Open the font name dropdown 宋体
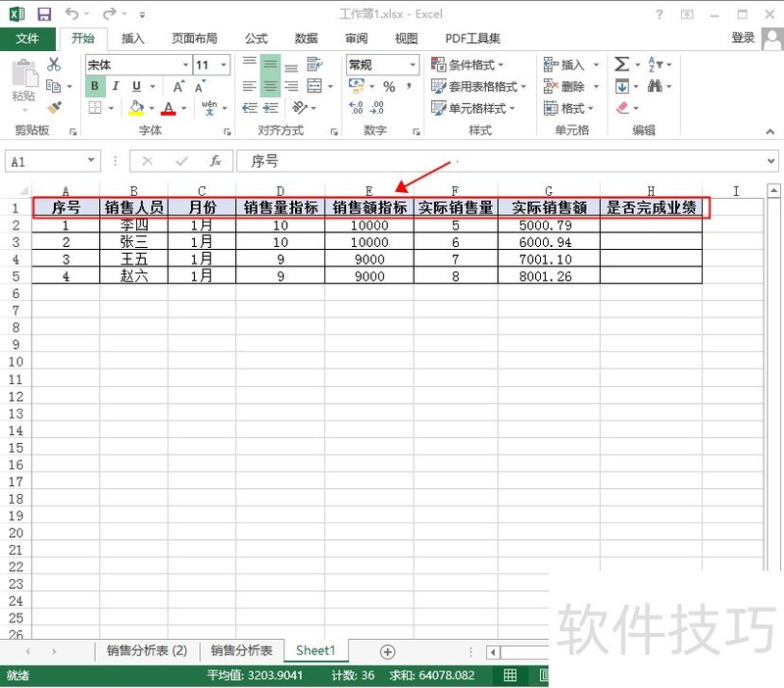784x688 pixels. pyautogui.click(x=185, y=65)
